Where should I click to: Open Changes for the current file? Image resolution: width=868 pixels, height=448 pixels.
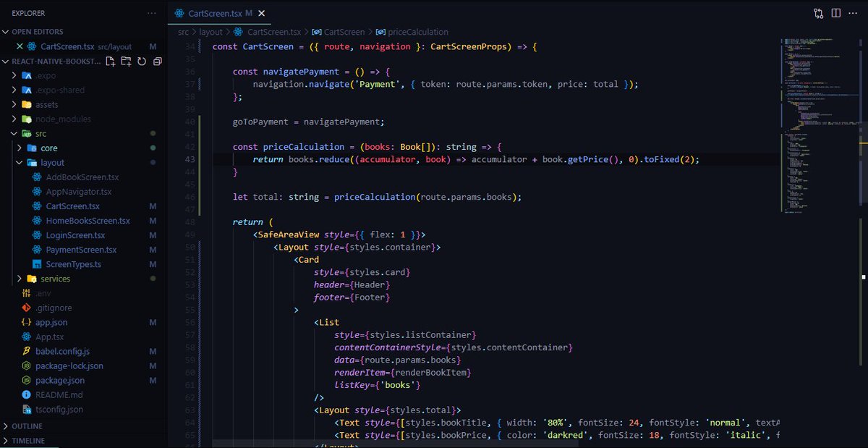tap(818, 13)
